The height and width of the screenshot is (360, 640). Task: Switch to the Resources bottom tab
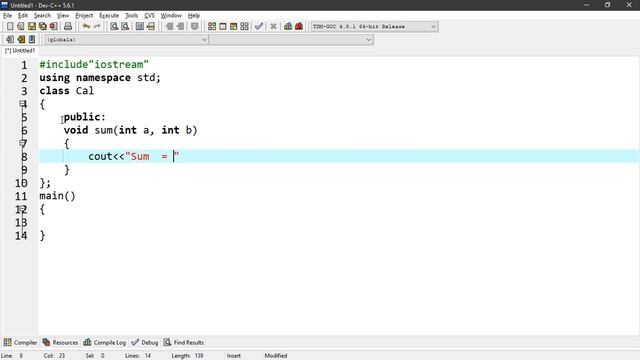coord(60,342)
